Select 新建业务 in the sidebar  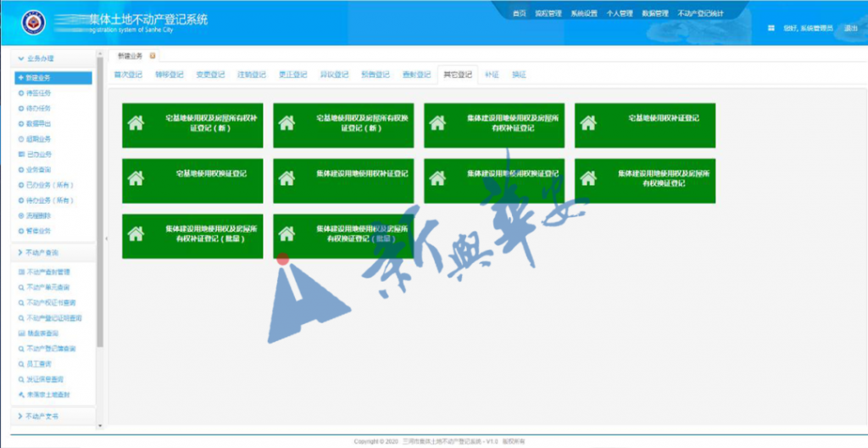(x=44, y=77)
